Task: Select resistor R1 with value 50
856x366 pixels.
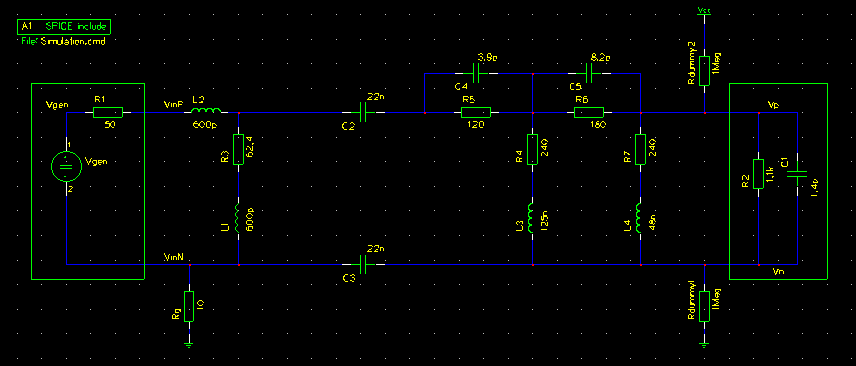Action: [x=108, y=113]
